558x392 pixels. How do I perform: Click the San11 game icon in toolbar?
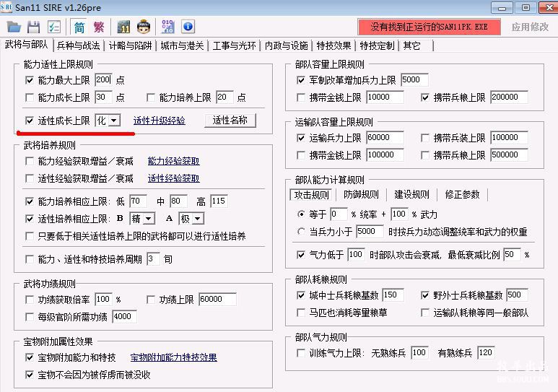(123, 27)
